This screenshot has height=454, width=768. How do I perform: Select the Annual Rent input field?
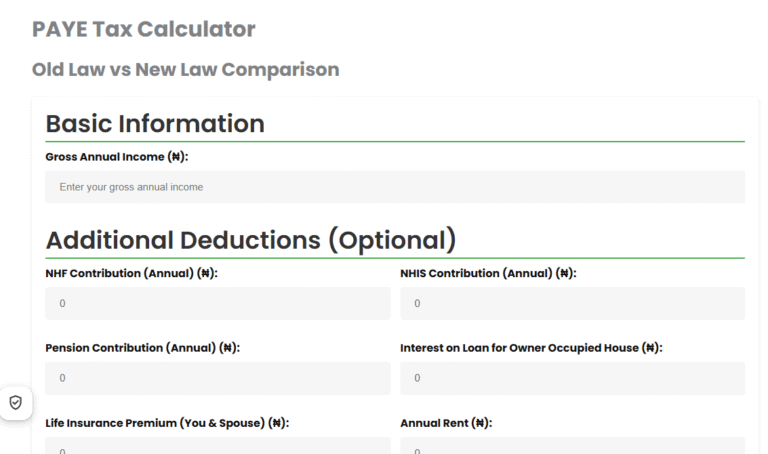point(572,447)
